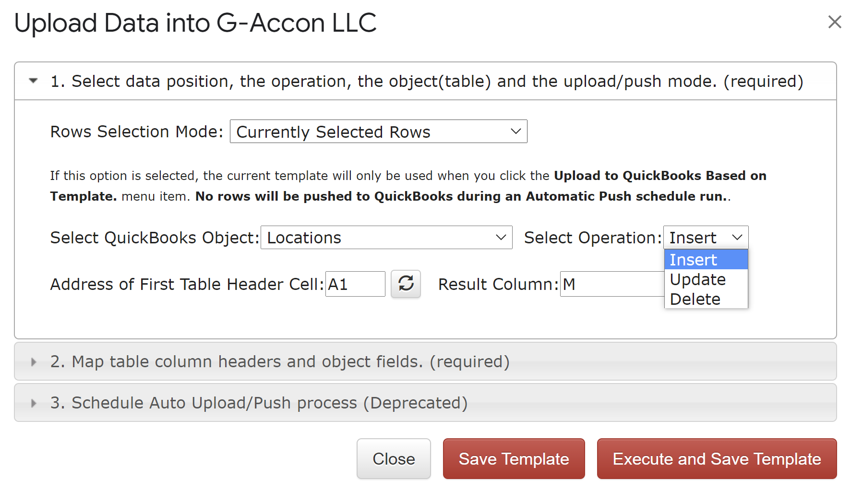This screenshot has height=504, width=851.
Task: Click the triangle arrow beside section 3 Schedule
Action: click(33, 403)
